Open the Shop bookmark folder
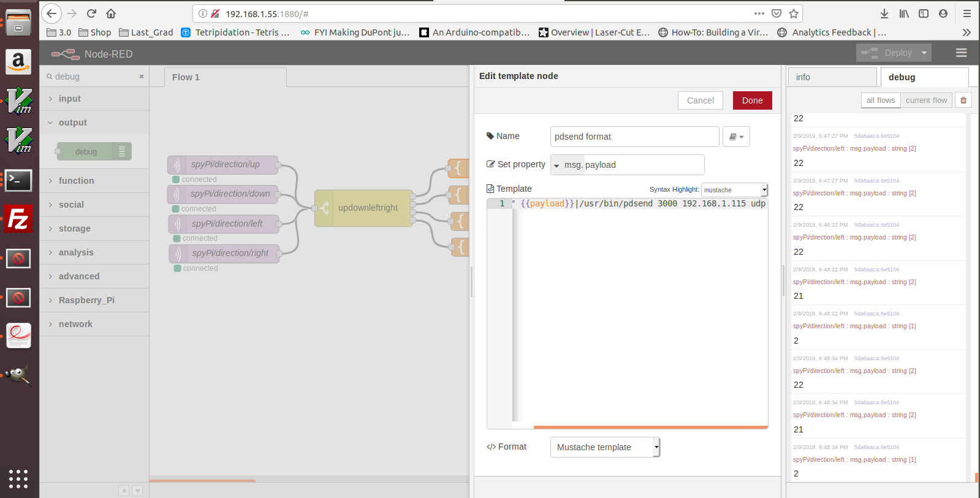Viewport: 980px width, 498px height. tap(95, 32)
